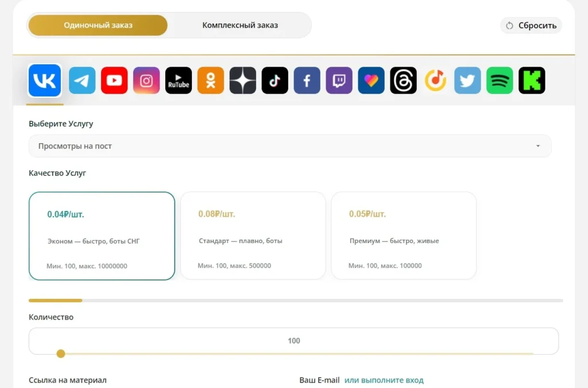
Task: Click the Выберите Услугу label
Action: click(x=61, y=124)
